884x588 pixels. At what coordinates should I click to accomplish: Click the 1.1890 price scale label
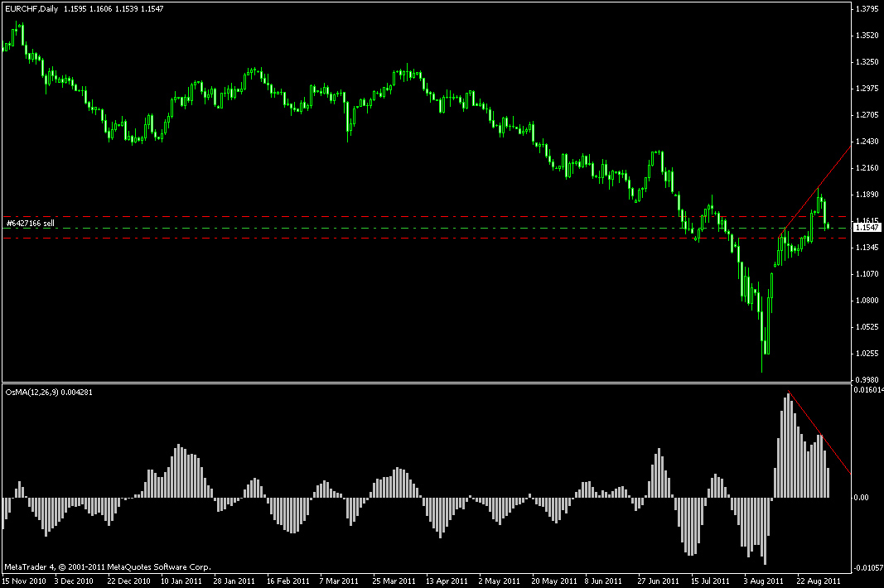867,194
